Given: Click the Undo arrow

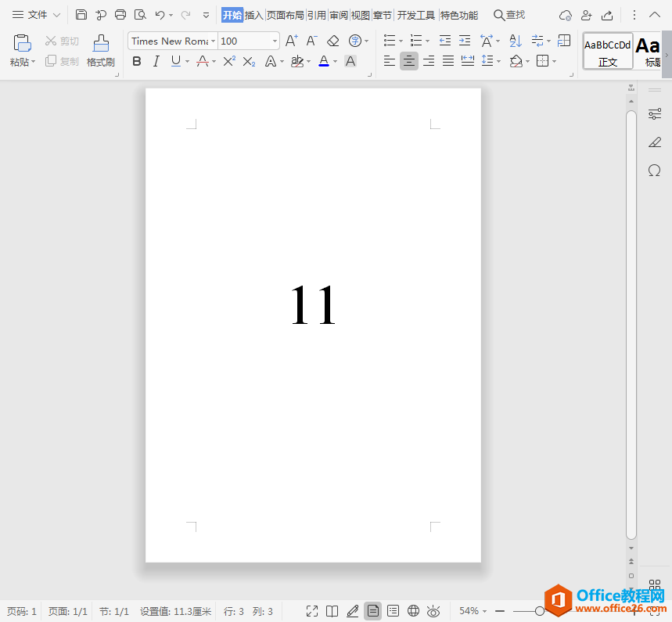Looking at the screenshot, I should pyautogui.click(x=160, y=15).
